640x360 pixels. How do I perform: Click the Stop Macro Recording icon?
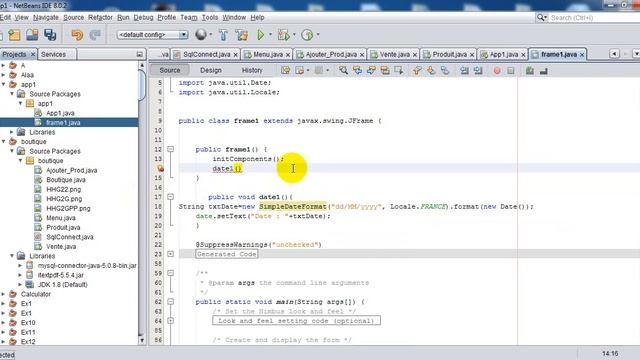[511, 71]
